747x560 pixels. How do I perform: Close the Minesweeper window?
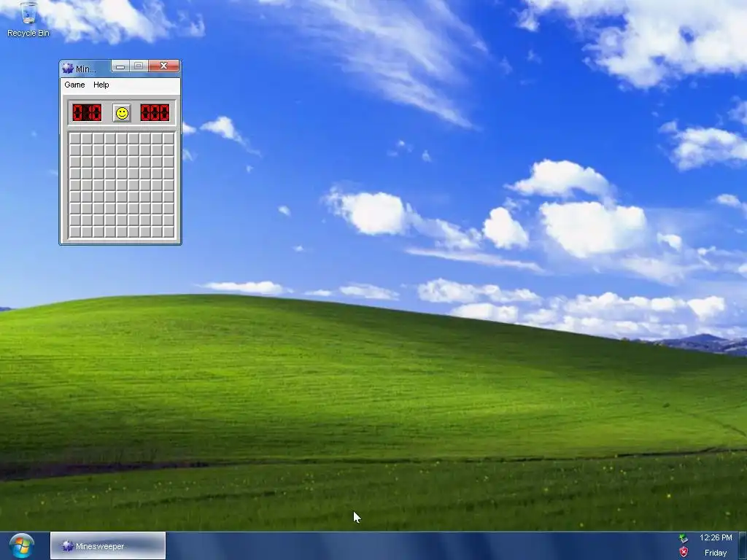pyautogui.click(x=163, y=66)
